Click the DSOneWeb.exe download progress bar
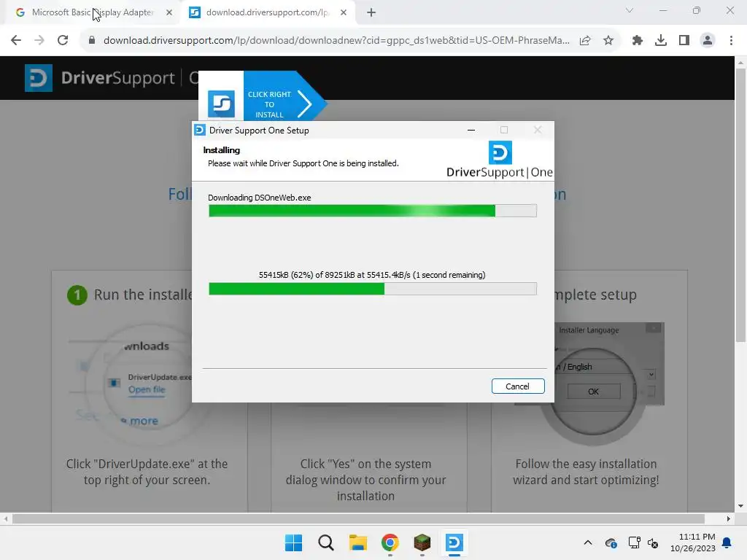Viewport: 747px width, 560px height. 373,211
